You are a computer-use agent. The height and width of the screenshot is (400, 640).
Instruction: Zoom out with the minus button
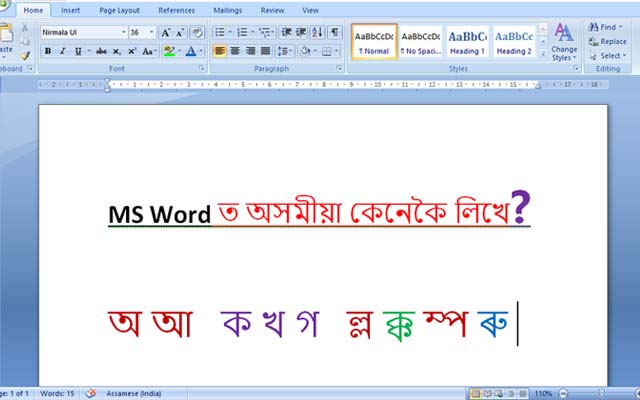pos(563,393)
